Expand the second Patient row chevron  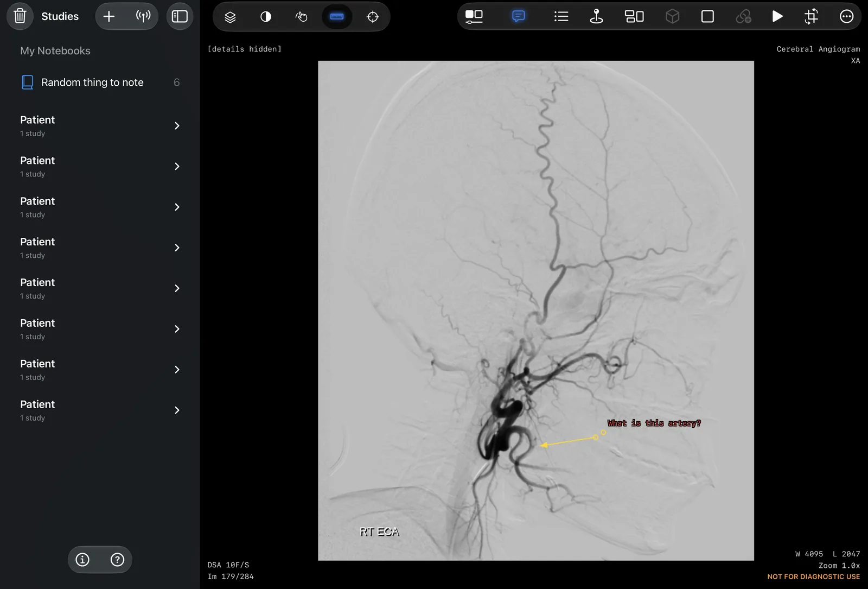177,166
